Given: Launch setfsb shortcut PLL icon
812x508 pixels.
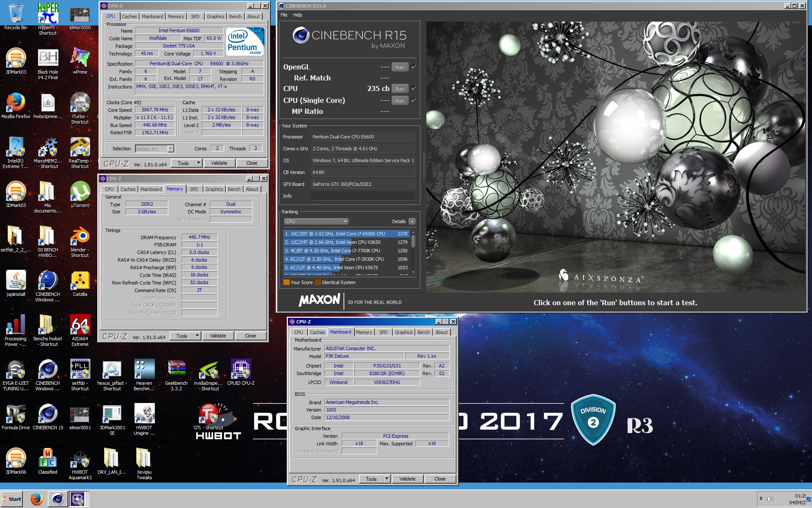Looking at the screenshot, I should (80, 375).
